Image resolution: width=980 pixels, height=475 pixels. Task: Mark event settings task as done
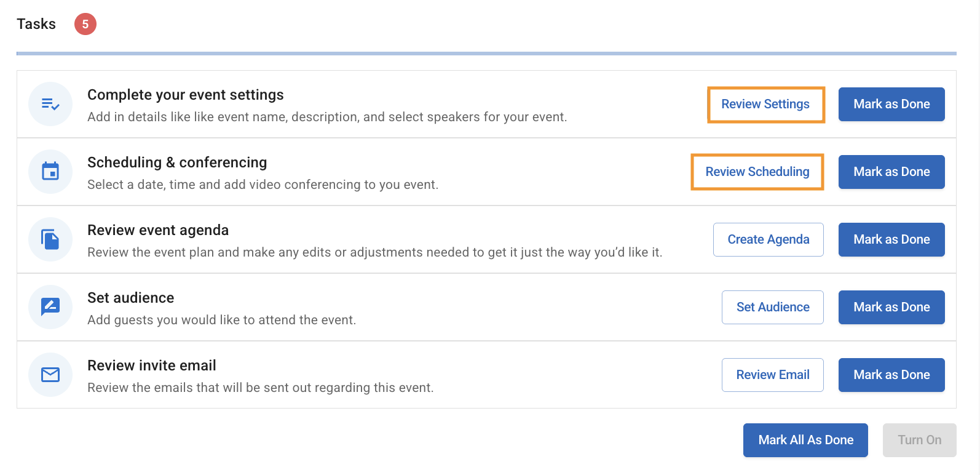(891, 105)
